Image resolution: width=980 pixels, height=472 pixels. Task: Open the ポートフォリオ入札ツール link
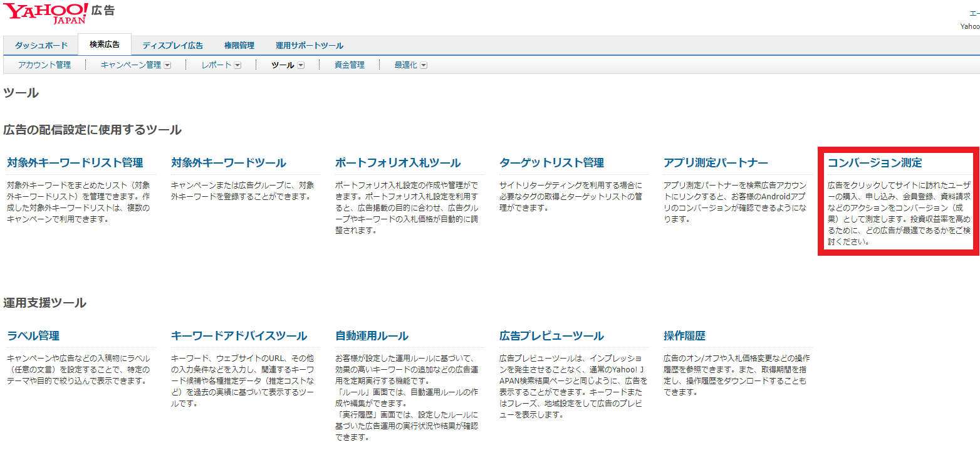pos(398,163)
